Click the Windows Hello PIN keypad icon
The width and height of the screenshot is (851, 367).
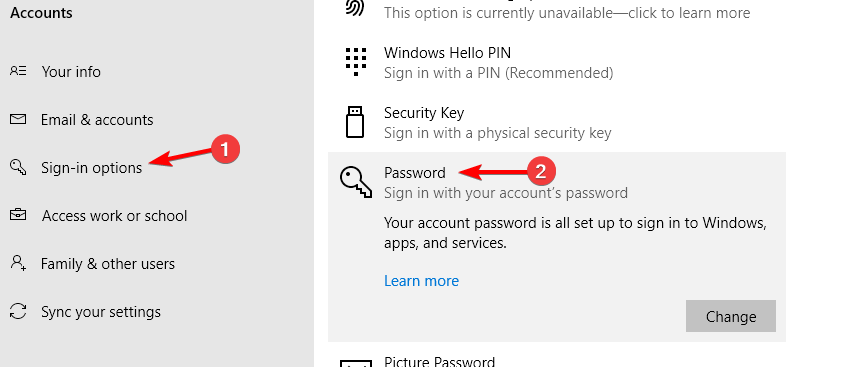pos(355,61)
